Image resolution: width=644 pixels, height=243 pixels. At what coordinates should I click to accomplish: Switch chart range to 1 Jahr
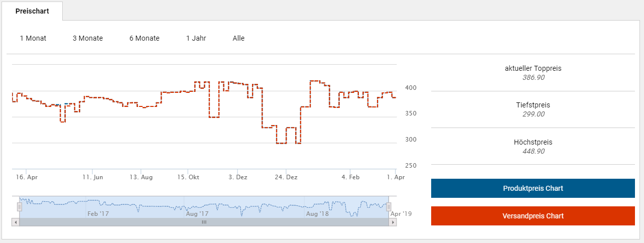click(196, 38)
